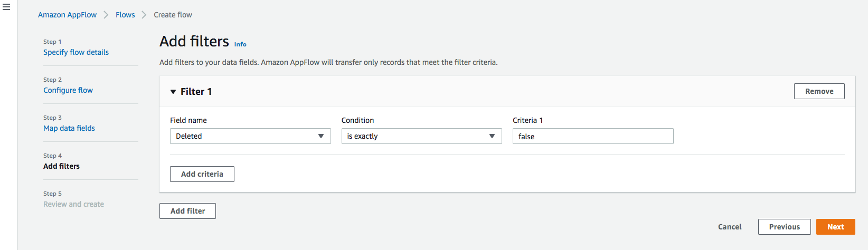The width and height of the screenshot is (868, 250).
Task: Jump to Step 1 Specify flow details
Action: click(76, 52)
